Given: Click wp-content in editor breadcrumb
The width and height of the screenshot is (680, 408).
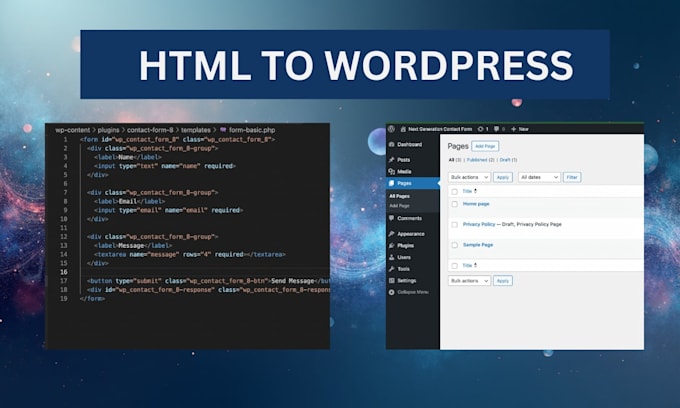Looking at the screenshot, I should click(72, 130).
